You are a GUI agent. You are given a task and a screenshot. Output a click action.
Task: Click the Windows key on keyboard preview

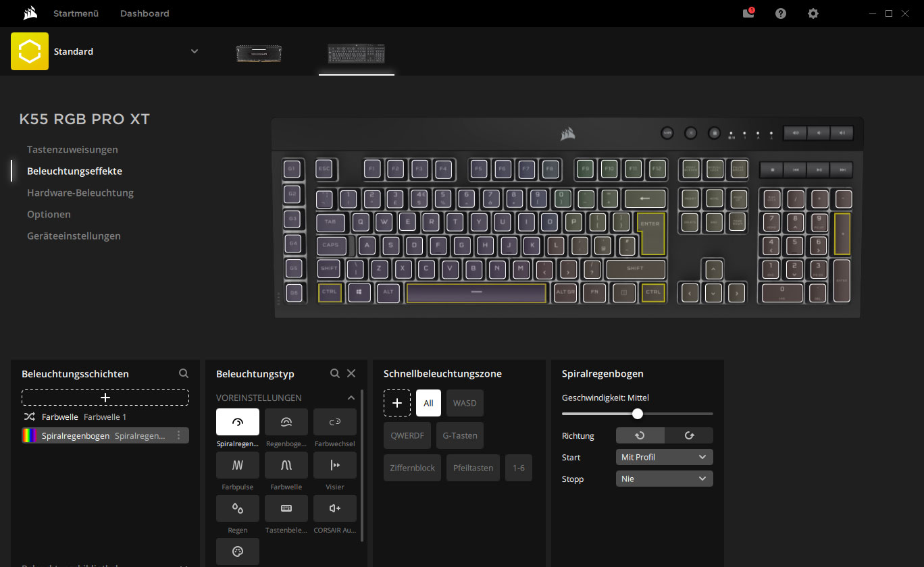359,292
